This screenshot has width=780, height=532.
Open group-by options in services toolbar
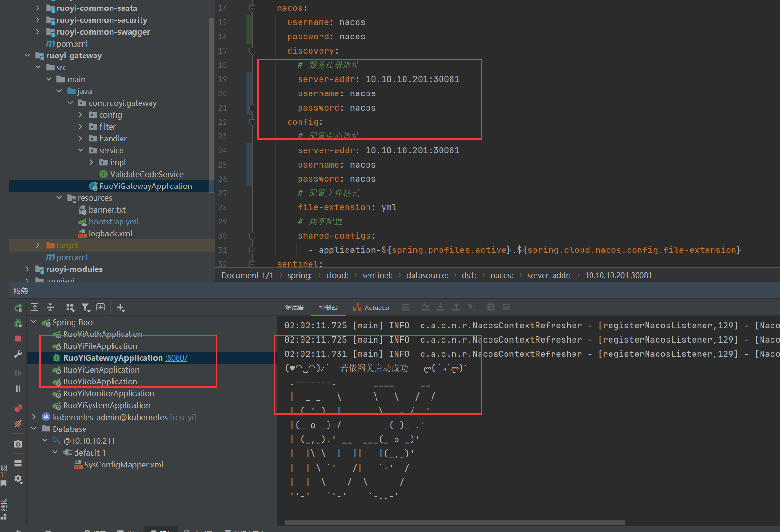70,308
